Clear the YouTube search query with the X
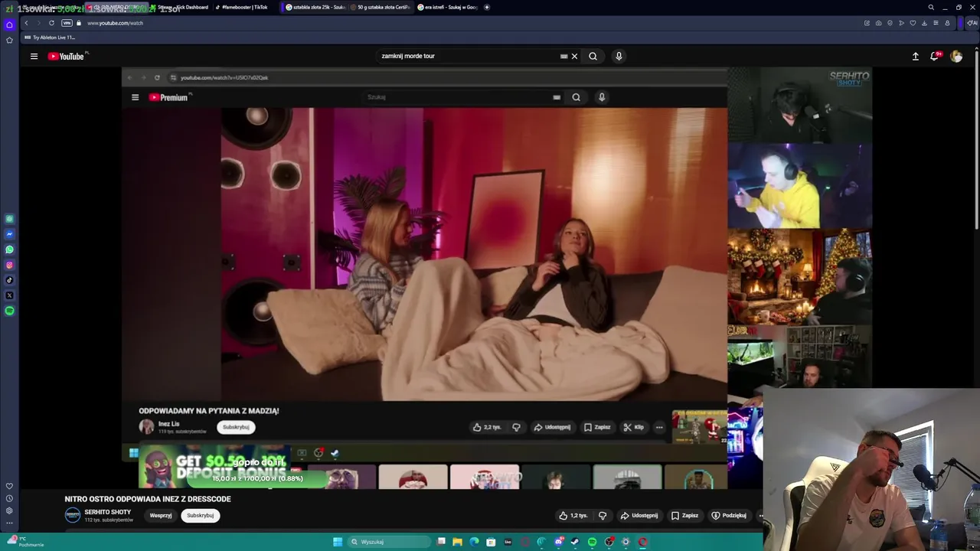The height and width of the screenshot is (551, 980). click(574, 56)
